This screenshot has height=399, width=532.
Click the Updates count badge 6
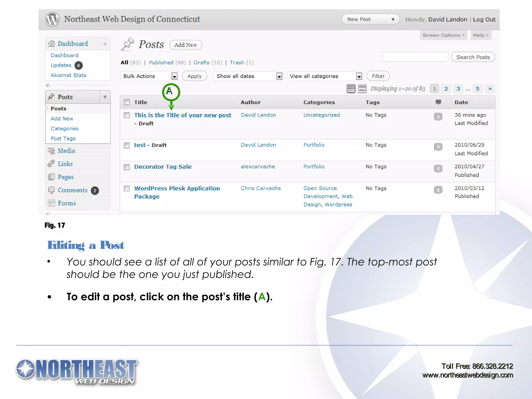click(x=78, y=65)
